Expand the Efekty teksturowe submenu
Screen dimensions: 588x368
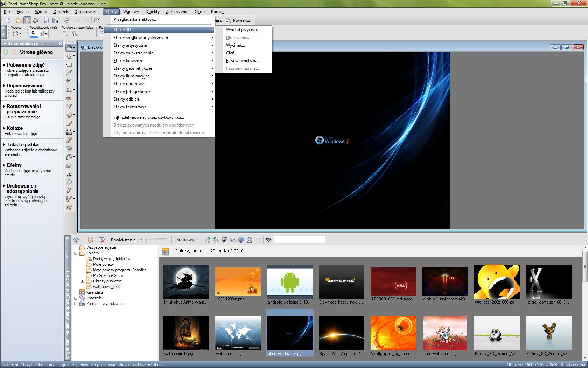[159, 107]
